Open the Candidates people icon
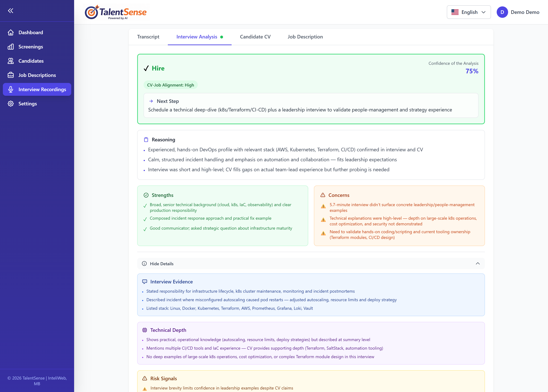Image resolution: width=548 pixels, height=392 pixels. (x=11, y=61)
